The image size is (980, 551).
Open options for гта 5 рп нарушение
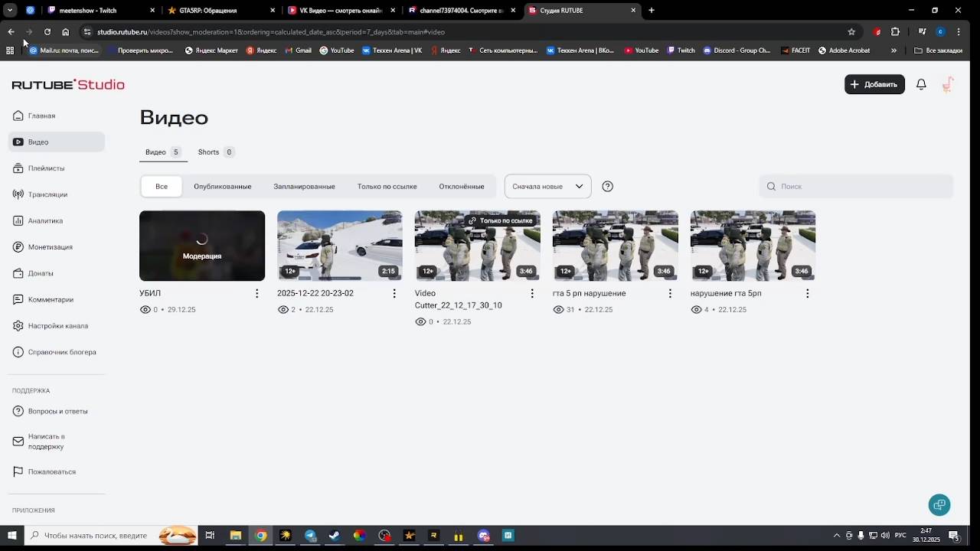click(x=670, y=293)
